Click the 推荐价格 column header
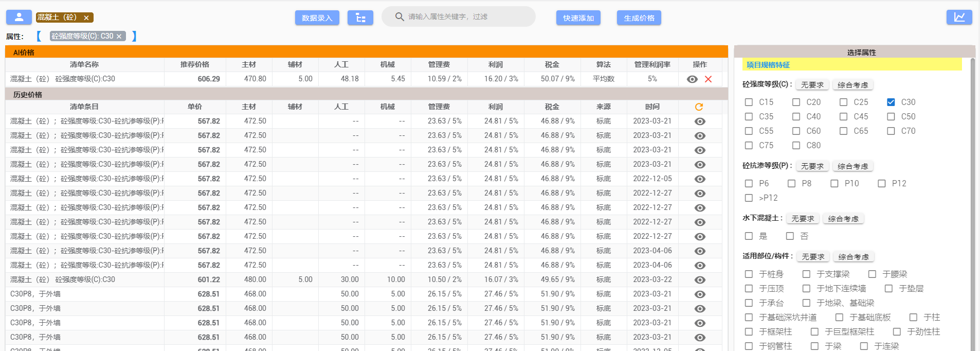 tap(195, 65)
